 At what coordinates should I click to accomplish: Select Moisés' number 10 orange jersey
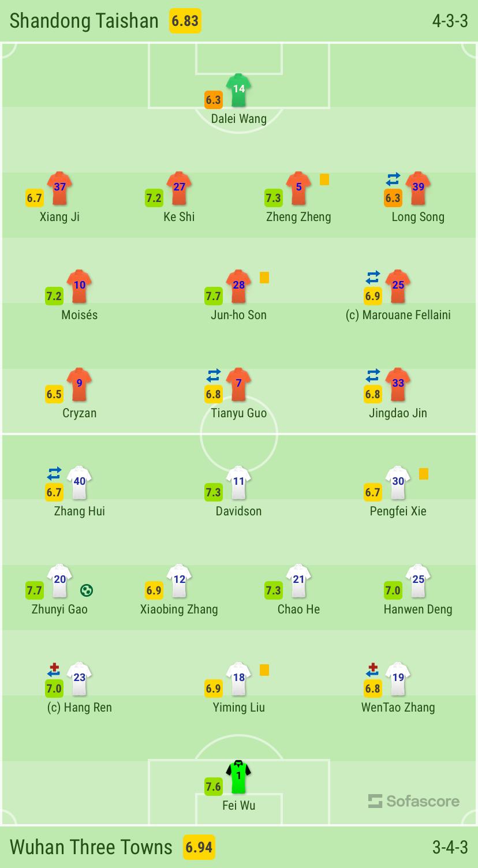point(79,286)
